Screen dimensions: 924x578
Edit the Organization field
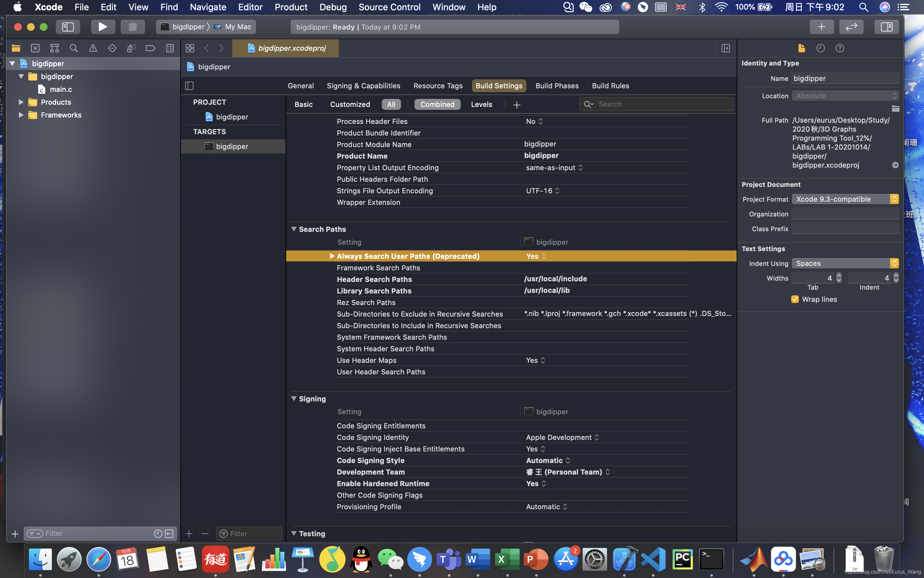845,214
